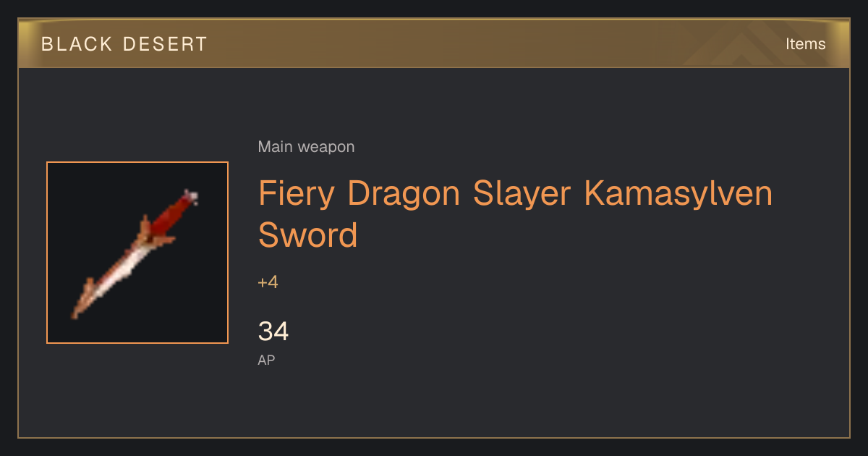This screenshot has height=456, width=868.
Task: Click the silver pommel of the sword icon
Action: point(192,195)
